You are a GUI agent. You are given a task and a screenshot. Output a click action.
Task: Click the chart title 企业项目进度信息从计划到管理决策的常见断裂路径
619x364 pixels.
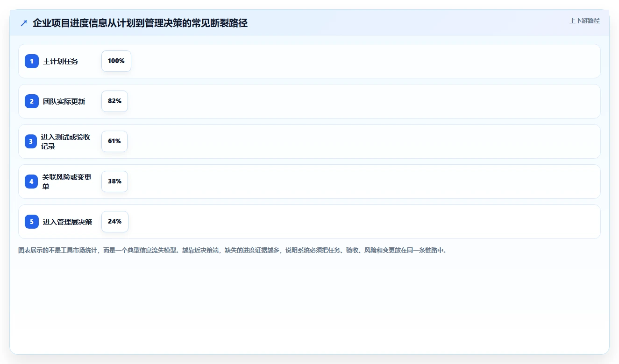[140, 23]
